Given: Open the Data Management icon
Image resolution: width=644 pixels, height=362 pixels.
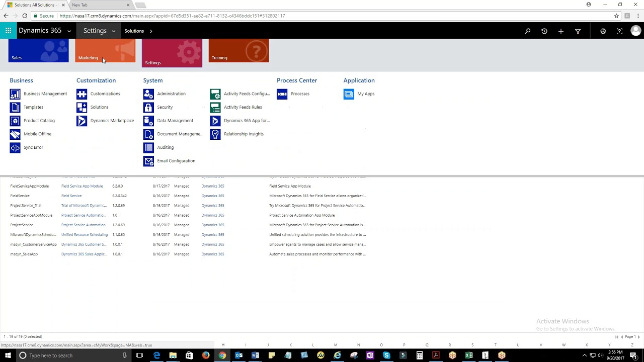Looking at the screenshot, I should pyautogui.click(x=148, y=121).
